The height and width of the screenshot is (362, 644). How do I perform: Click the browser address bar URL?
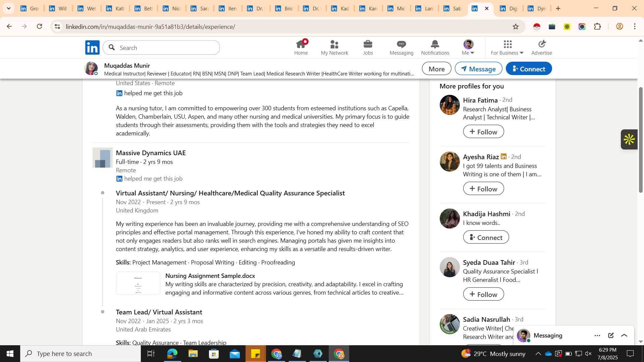tap(150, 26)
